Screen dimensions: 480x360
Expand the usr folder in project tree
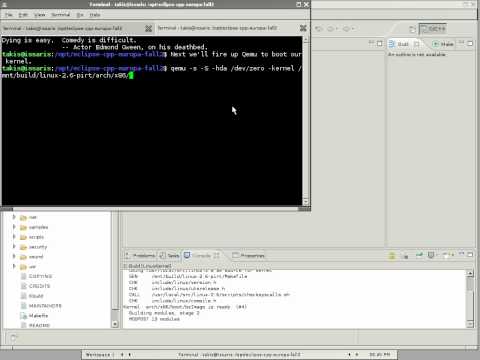click(x=14, y=266)
